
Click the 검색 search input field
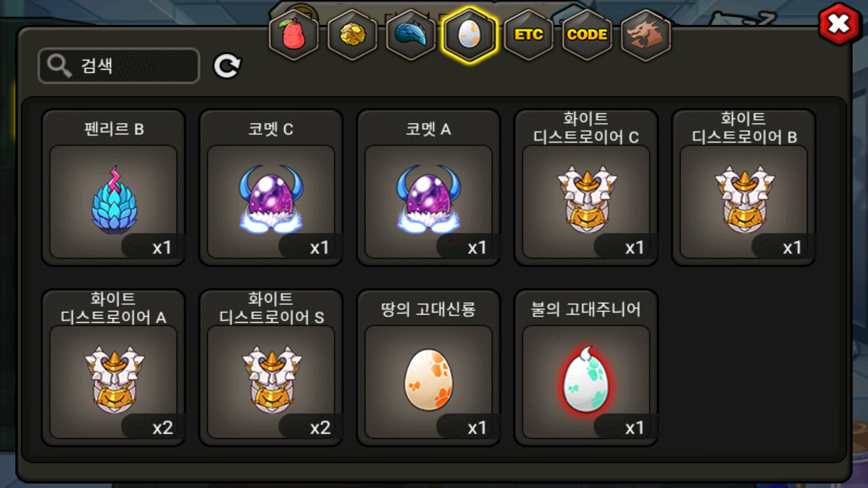click(119, 66)
